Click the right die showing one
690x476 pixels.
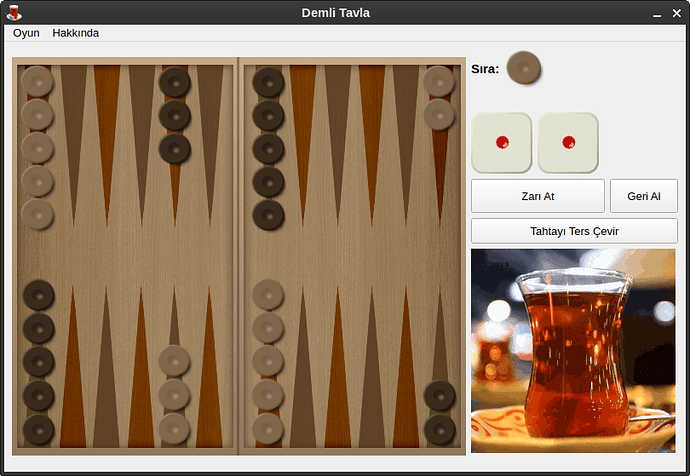[x=568, y=142]
